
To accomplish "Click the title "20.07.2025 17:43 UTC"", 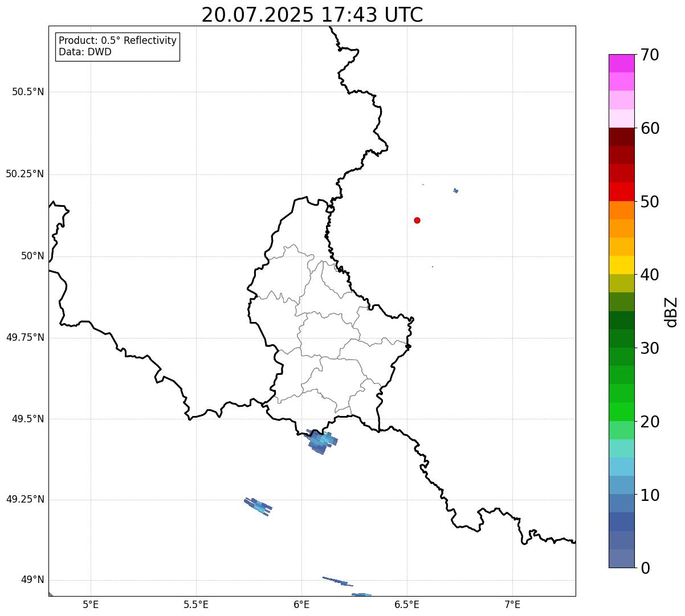I will [312, 15].
